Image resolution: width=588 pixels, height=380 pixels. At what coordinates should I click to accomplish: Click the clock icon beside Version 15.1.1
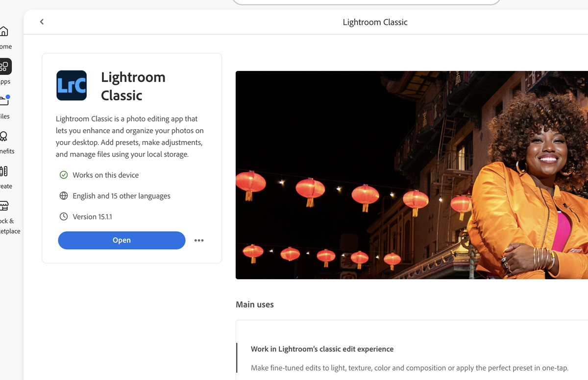tap(63, 216)
